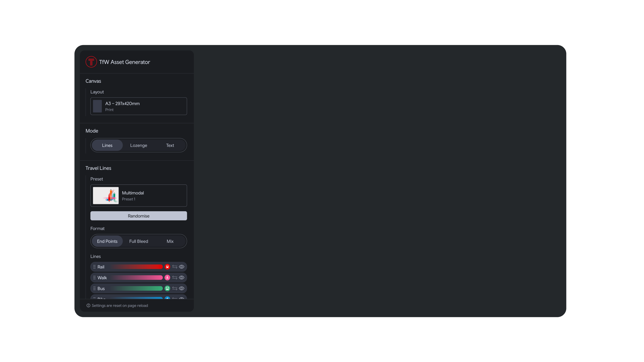Image resolution: width=644 pixels, height=362 pixels.
Task: Switch Mode to Lines
Action: pos(107,145)
